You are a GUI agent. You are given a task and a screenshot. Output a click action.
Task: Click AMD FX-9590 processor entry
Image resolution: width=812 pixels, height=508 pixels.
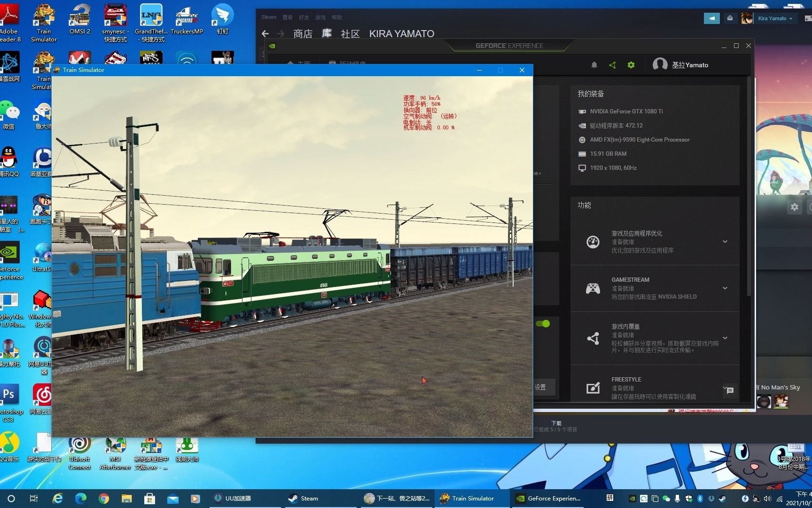click(x=639, y=140)
